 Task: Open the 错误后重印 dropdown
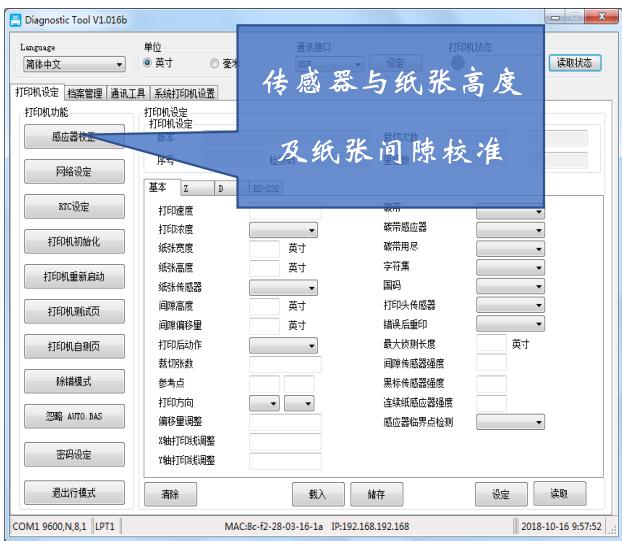pos(510,324)
